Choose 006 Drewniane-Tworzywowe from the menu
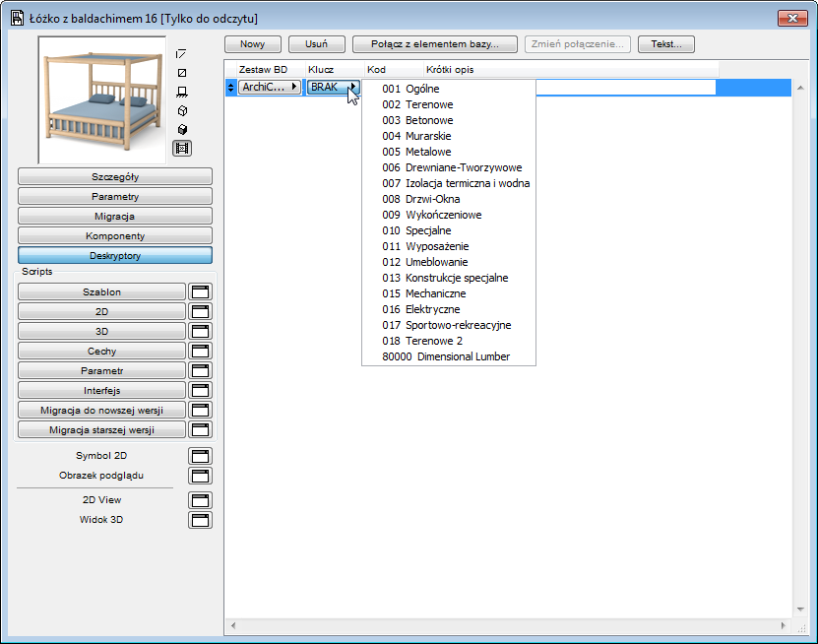818x644 pixels. pyautogui.click(x=449, y=167)
